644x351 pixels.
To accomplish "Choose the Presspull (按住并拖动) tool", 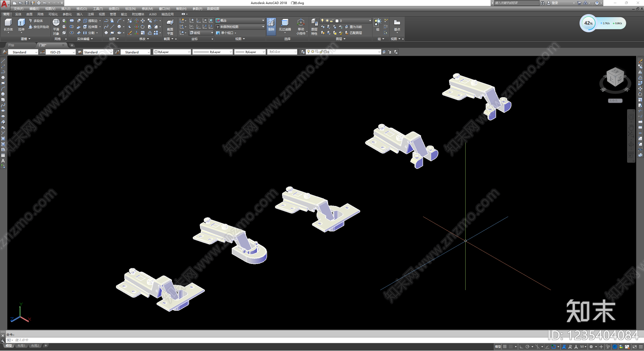I will click(x=39, y=27).
